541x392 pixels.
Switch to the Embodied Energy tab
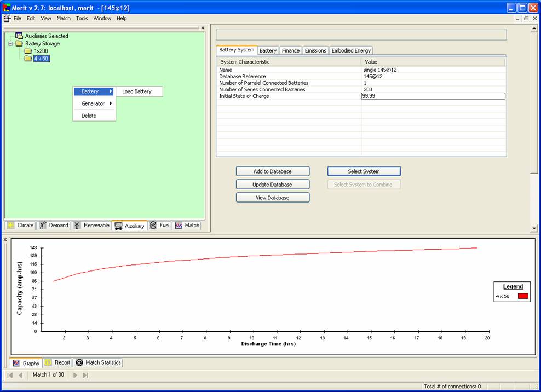point(351,50)
